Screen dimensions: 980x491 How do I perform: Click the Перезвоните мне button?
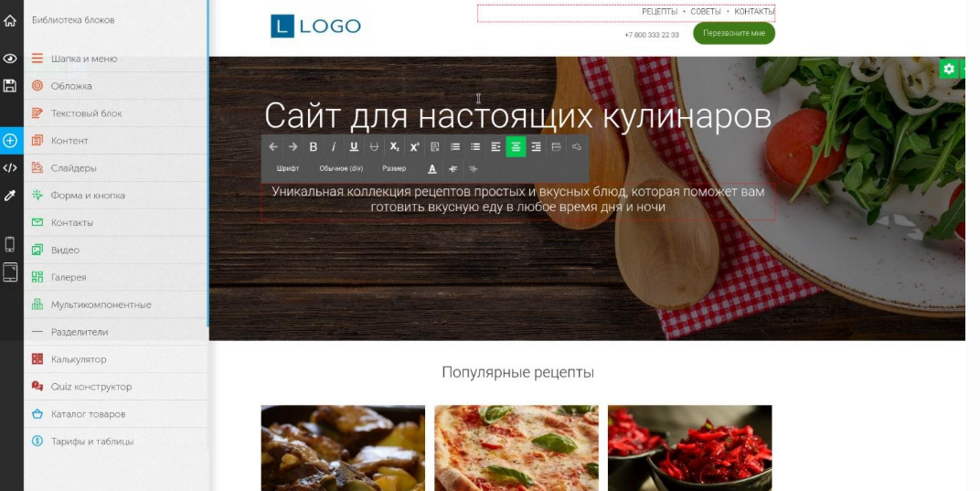pos(734,33)
